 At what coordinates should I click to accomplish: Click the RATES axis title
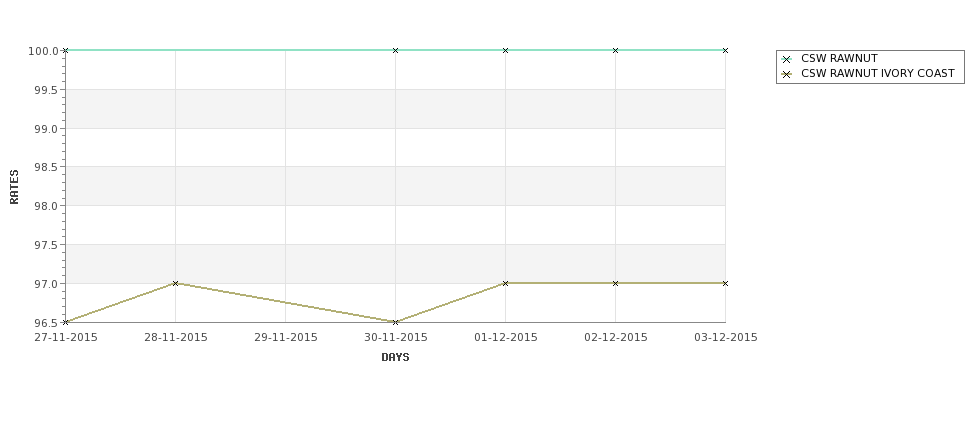(14, 187)
